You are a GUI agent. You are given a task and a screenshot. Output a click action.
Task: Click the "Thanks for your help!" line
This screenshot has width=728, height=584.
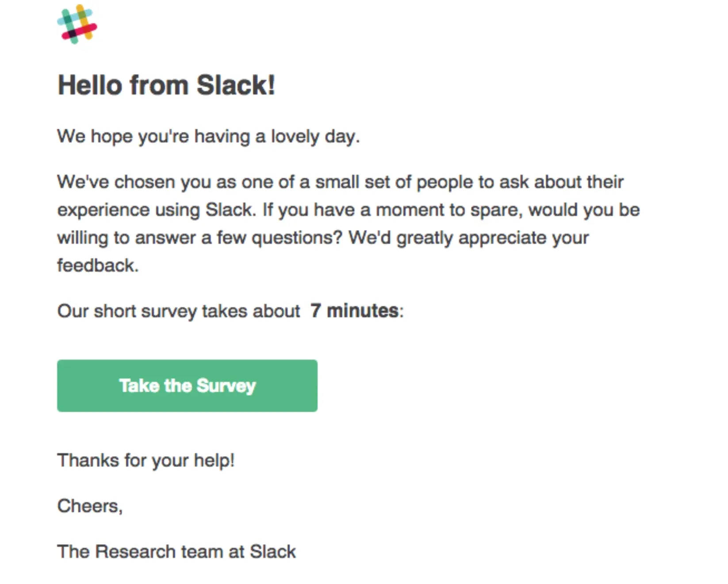pos(146,460)
